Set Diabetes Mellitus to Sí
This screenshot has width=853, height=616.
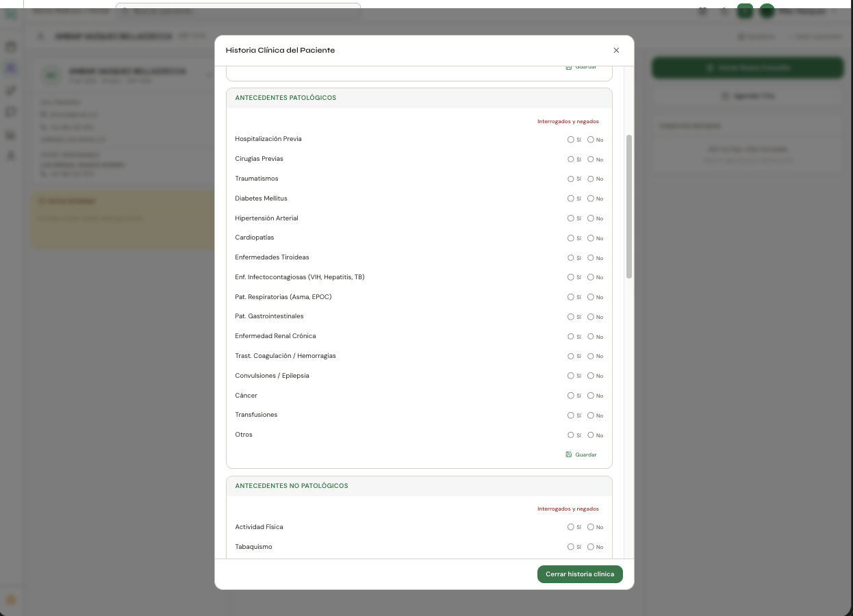(570, 198)
